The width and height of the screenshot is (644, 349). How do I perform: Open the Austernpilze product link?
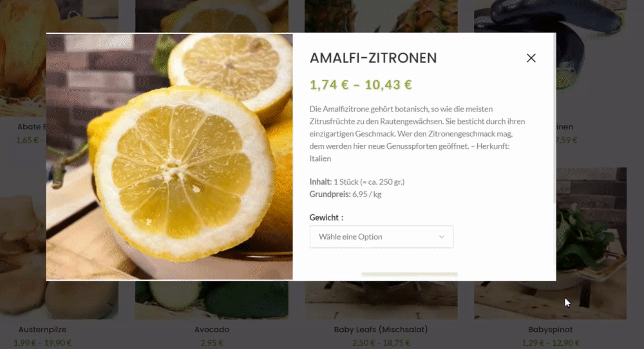pos(43,330)
